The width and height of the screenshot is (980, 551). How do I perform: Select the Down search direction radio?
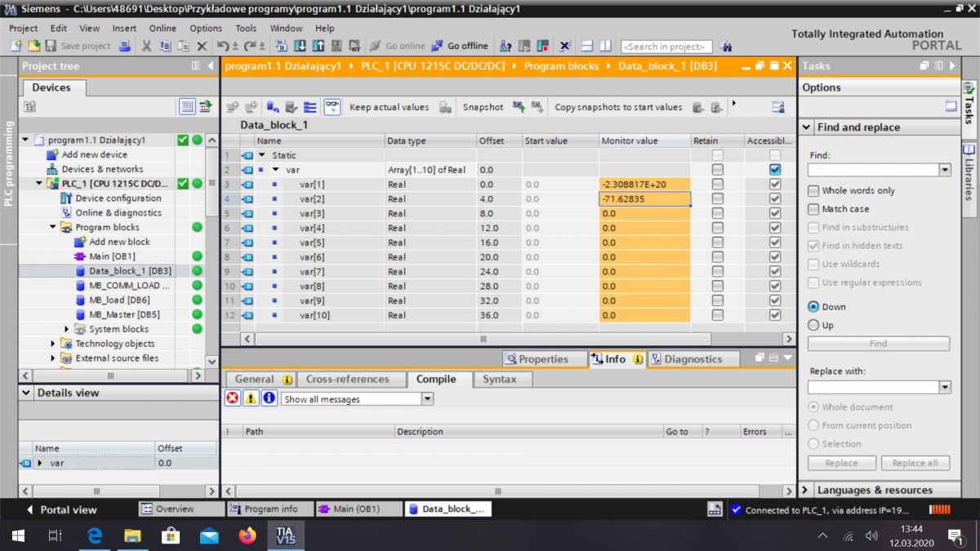813,307
